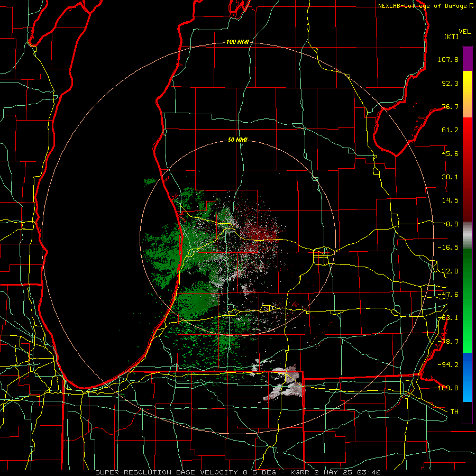Viewport: 476px width, 476px height.
Task: Click the 100 NMI range ring label
Action: coord(237,42)
